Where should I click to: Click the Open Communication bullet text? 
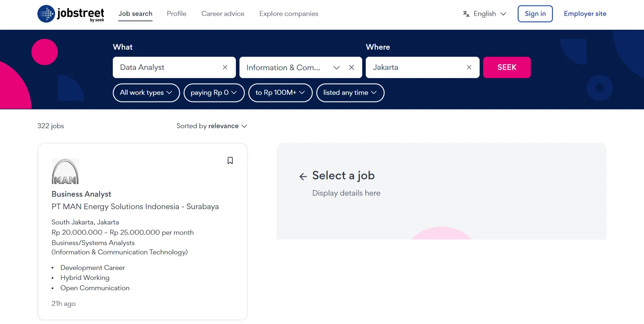tap(95, 288)
